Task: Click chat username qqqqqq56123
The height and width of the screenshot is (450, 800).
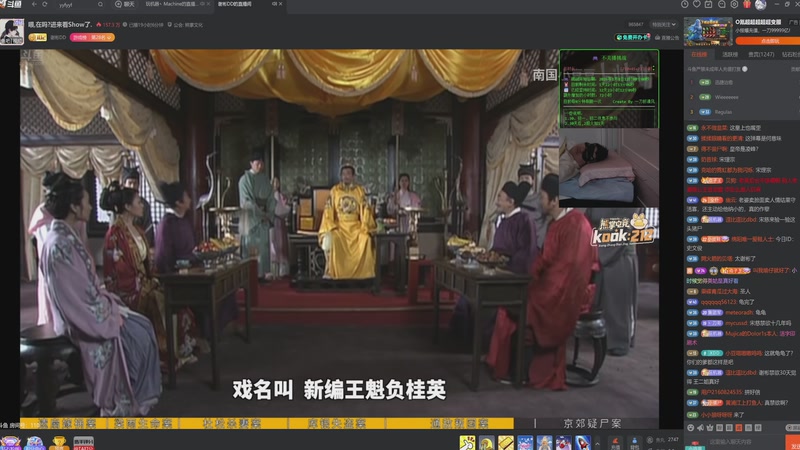Action: pos(719,302)
